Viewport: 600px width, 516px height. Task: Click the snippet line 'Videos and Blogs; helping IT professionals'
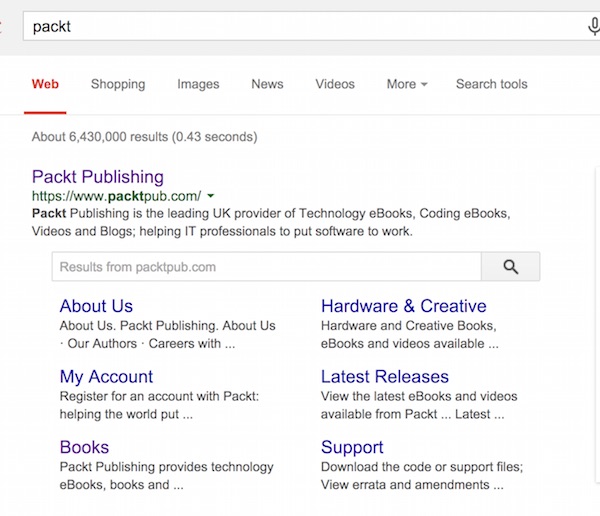(222, 231)
